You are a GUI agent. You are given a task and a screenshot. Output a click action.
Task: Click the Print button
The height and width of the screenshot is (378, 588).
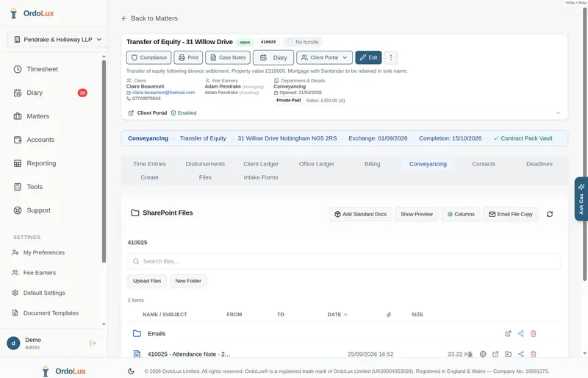tap(188, 57)
